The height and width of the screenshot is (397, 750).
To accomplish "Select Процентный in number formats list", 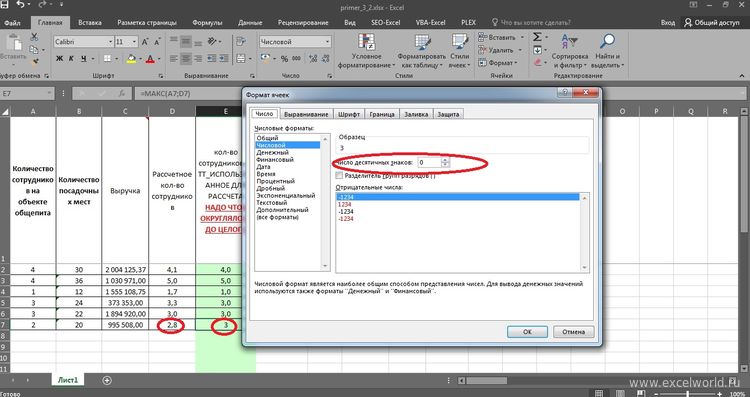I will tap(276, 181).
